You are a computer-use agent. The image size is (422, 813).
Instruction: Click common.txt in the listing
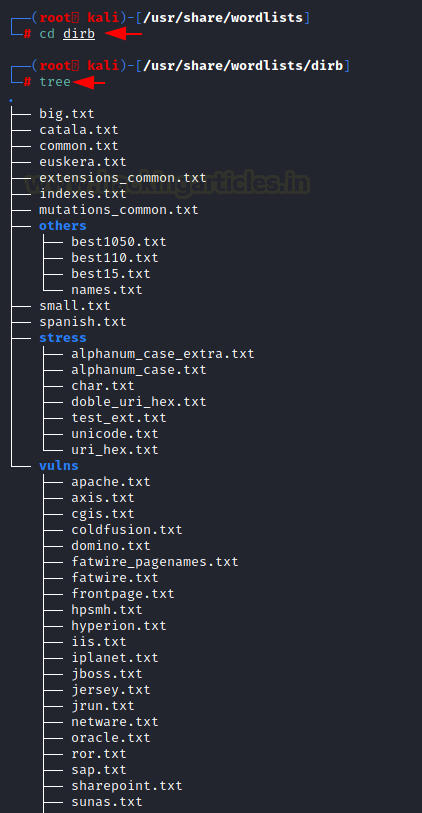click(x=79, y=146)
